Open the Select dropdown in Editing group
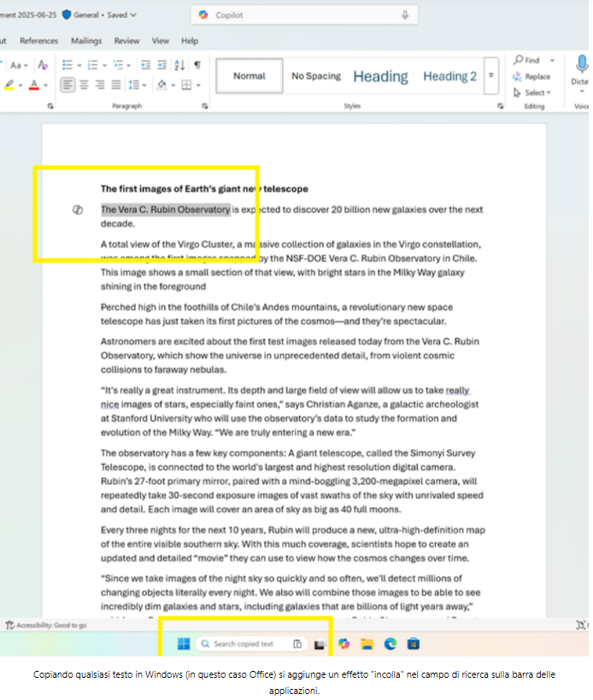The width and height of the screenshot is (593, 700). (x=534, y=92)
